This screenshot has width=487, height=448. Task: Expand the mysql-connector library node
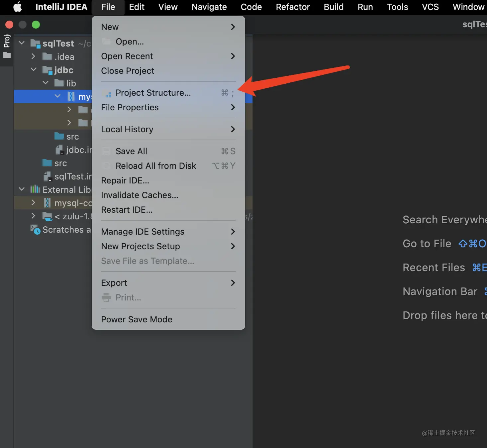33,202
